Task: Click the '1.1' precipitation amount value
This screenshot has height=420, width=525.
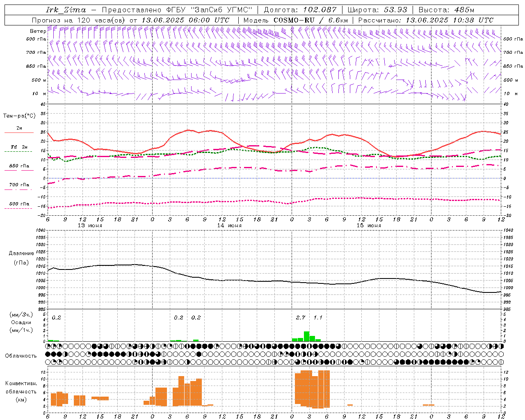Action: 318,317
